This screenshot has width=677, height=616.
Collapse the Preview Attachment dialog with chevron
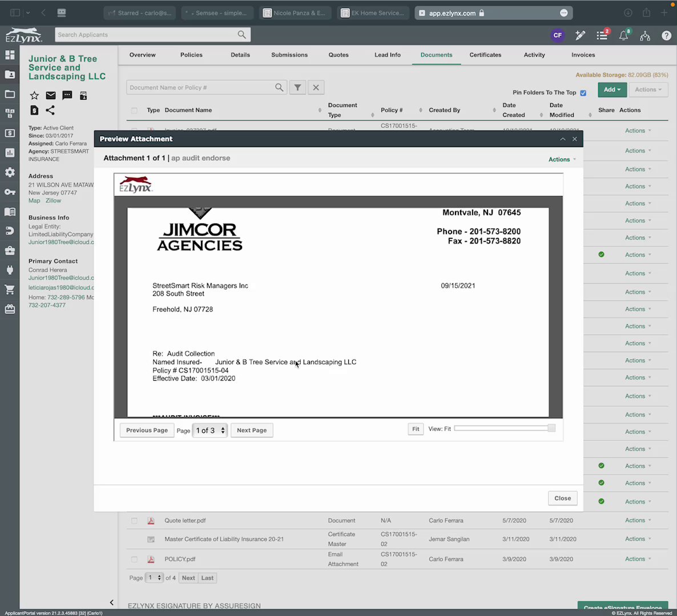coord(563,139)
